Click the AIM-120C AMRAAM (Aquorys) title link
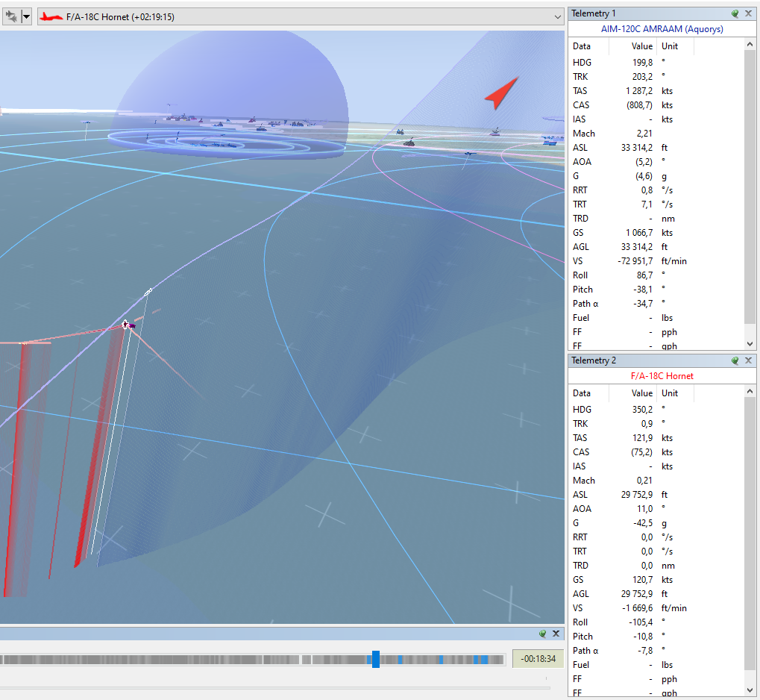This screenshot has width=760, height=700. coord(662,29)
